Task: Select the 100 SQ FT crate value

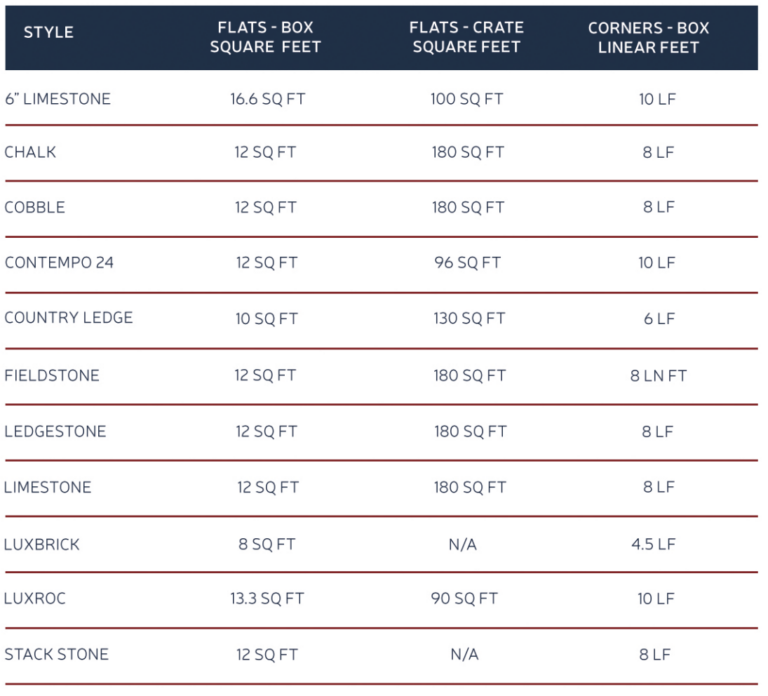Action: 466,99
